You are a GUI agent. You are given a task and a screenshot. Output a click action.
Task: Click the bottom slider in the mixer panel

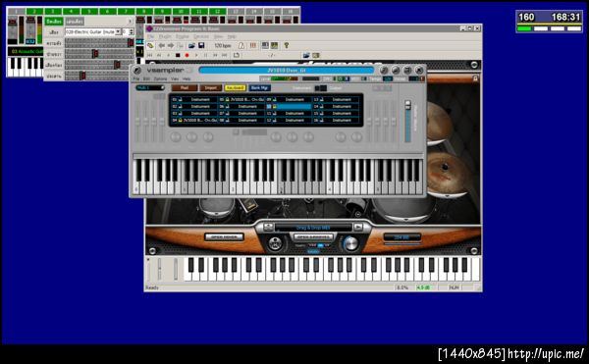[x=99, y=76]
